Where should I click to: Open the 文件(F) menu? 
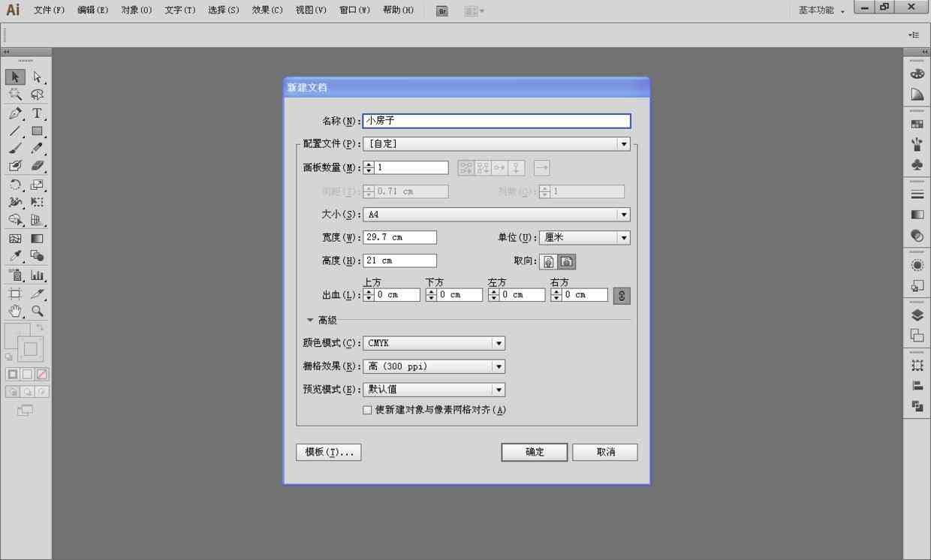click(49, 11)
